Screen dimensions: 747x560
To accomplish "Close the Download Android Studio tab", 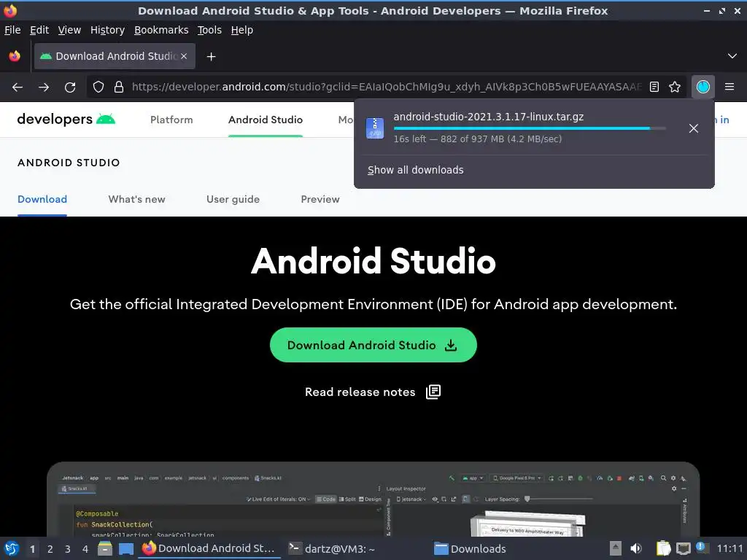I will click(x=184, y=56).
